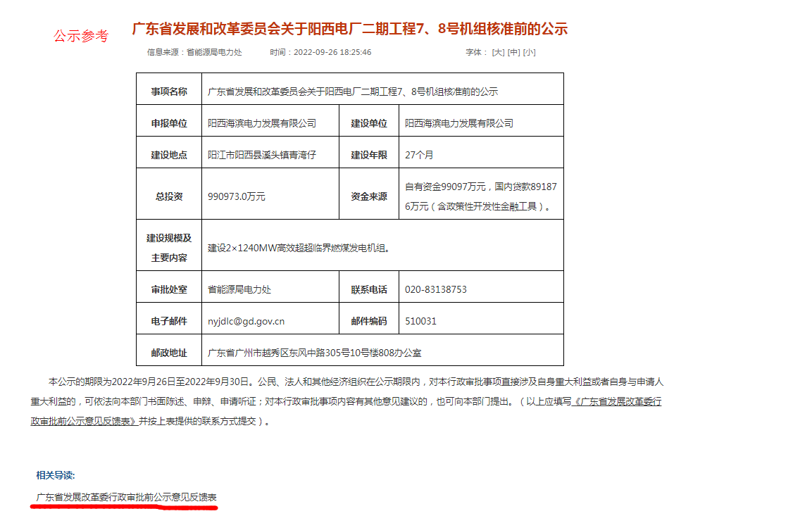Select the postal code 510031

(x=420, y=321)
